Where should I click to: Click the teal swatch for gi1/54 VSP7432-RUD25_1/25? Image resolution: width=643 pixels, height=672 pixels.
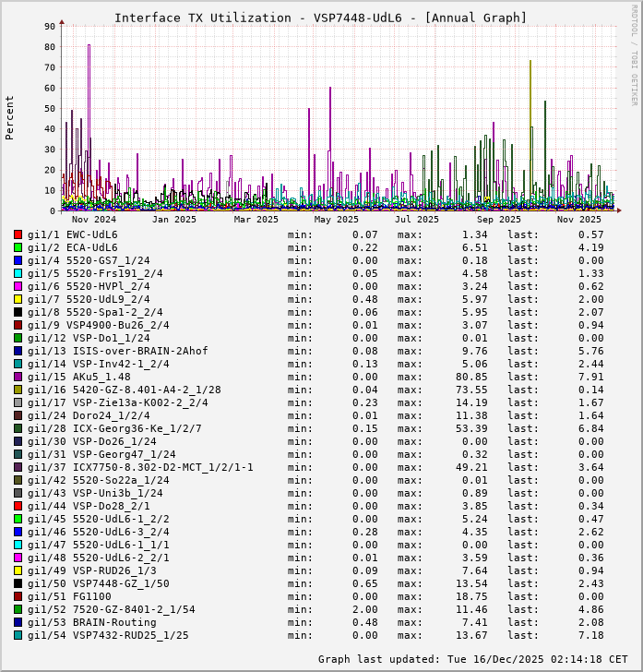18,635
